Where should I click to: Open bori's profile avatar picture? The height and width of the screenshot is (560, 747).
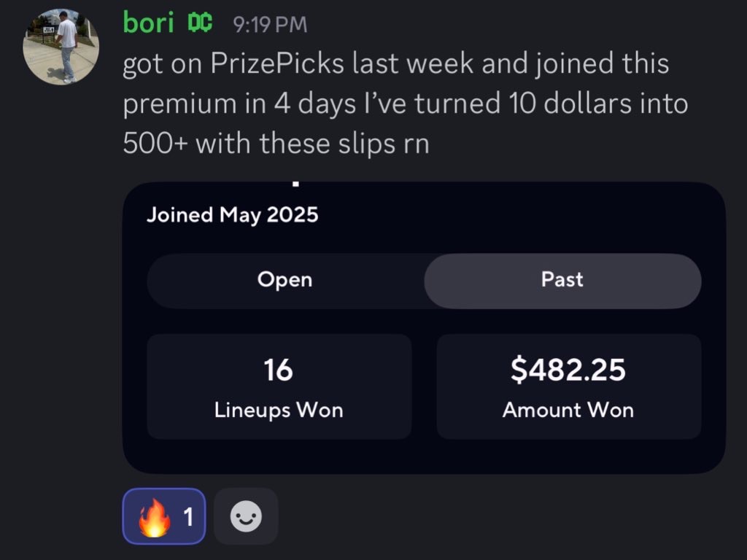[x=61, y=46]
